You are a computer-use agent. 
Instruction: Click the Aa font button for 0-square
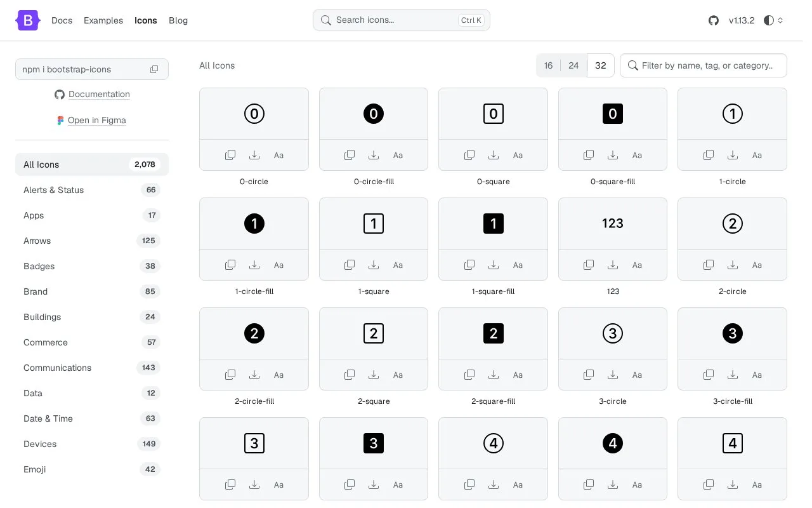click(x=518, y=155)
